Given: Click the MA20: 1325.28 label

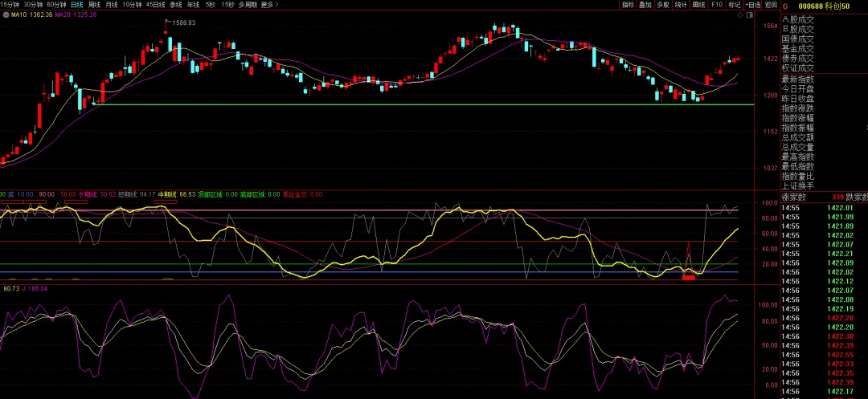Looking at the screenshot, I should click(x=76, y=14).
